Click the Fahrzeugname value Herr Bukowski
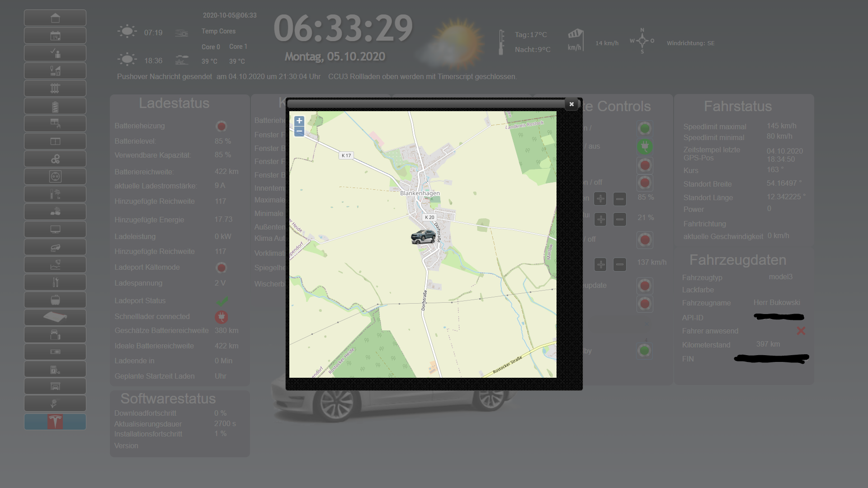 777,303
